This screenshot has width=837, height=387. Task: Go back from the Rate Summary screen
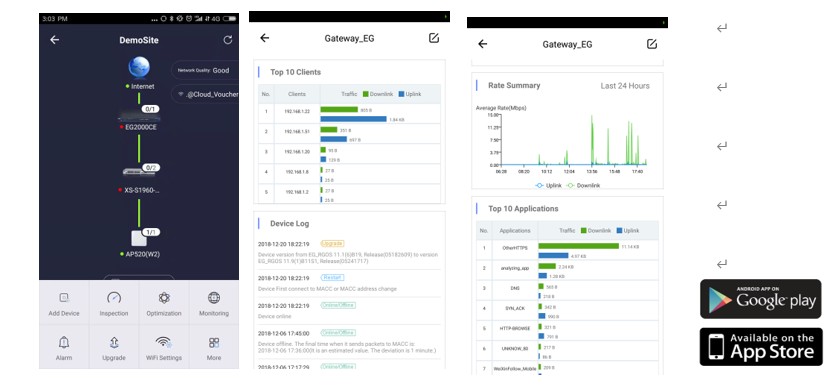click(x=483, y=44)
